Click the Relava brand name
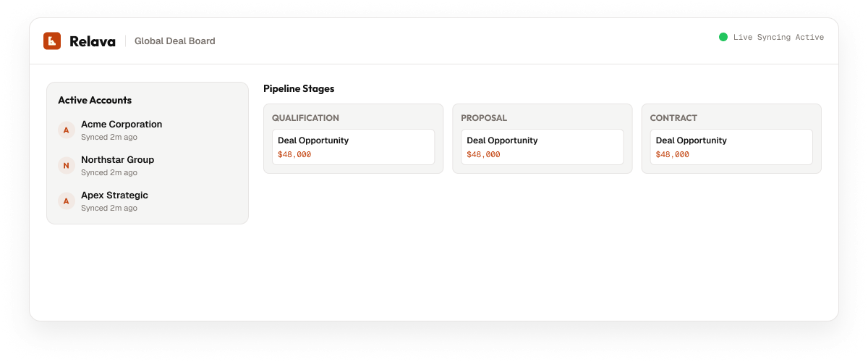868x362 pixels. (93, 41)
